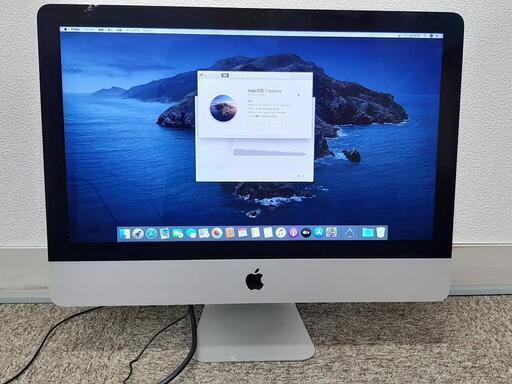Open Finder from the Dock
The height and width of the screenshot is (384, 512).
tap(125, 233)
